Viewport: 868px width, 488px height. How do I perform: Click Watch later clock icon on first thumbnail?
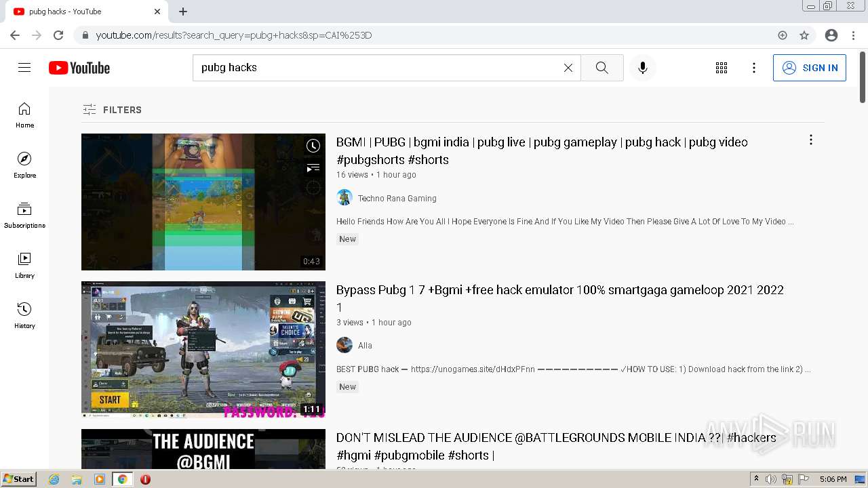pyautogui.click(x=313, y=146)
